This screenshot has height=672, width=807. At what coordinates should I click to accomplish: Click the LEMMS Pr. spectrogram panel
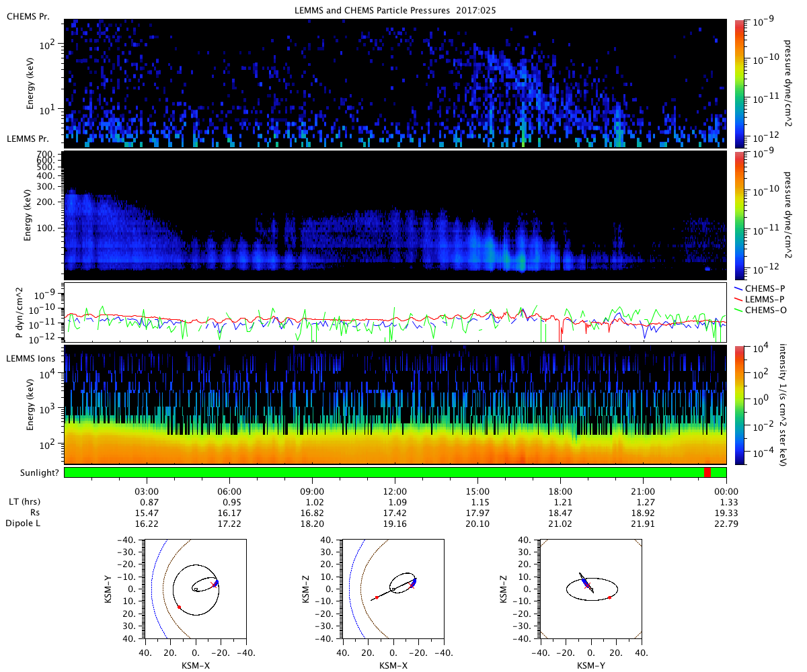(395, 216)
